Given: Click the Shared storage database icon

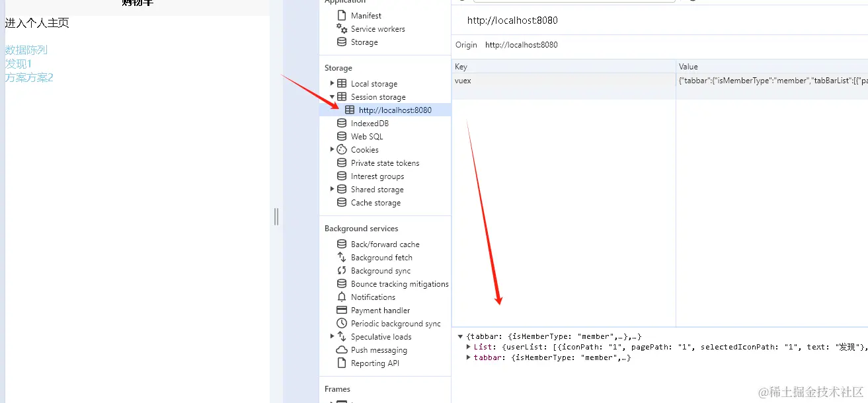Looking at the screenshot, I should tap(342, 189).
